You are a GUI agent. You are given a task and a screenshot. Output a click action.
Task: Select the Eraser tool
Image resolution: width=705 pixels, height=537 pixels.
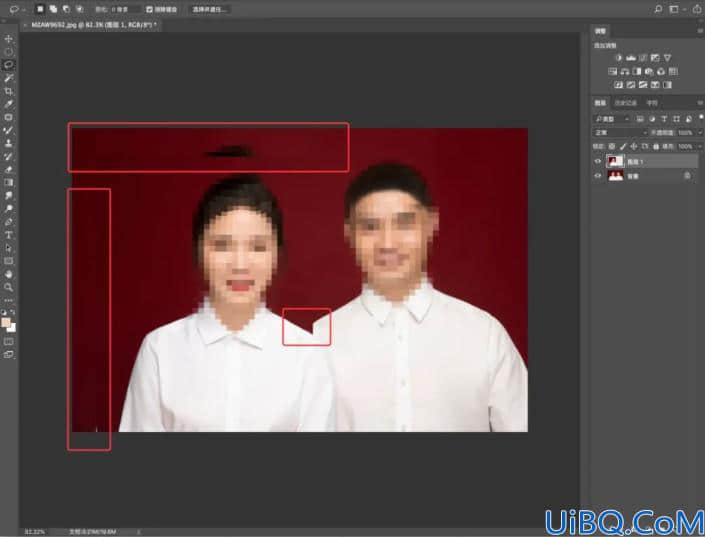[9, 170]
